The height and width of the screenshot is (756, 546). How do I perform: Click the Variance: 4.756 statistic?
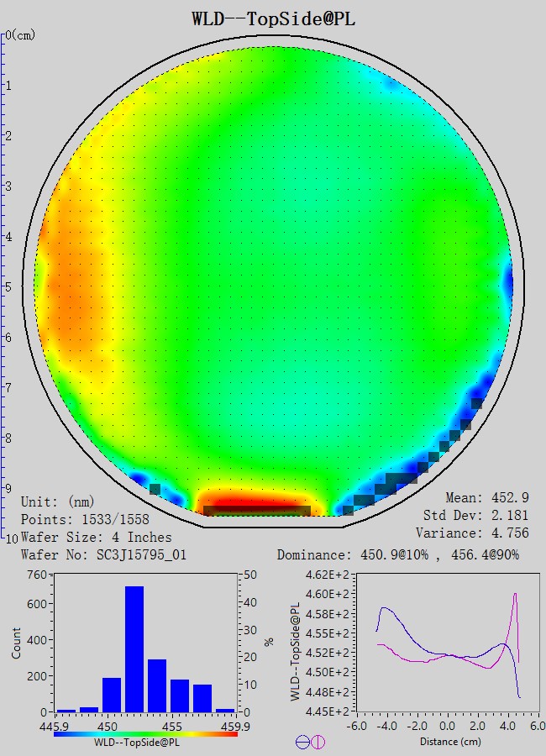[x=473, y=533]
